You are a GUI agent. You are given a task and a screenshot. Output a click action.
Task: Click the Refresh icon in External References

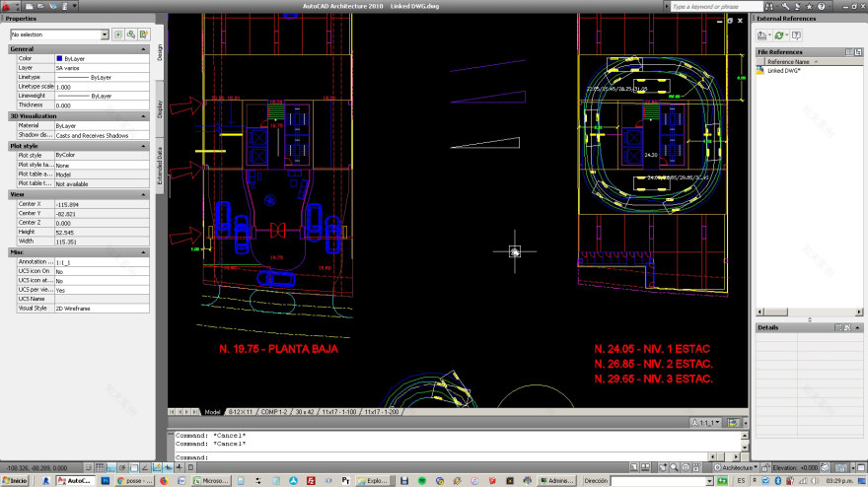[779, 35]
